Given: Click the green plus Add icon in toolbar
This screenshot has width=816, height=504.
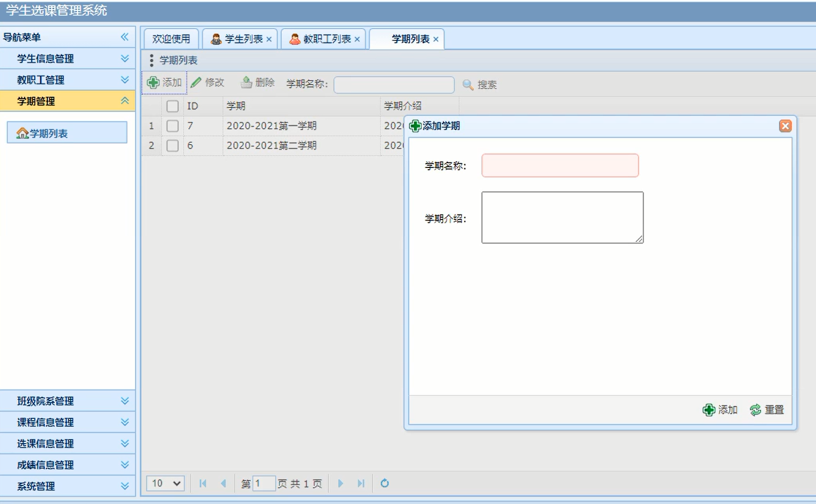Looking at the screenshot, I should pyautogui.click(x=153, y=83).
